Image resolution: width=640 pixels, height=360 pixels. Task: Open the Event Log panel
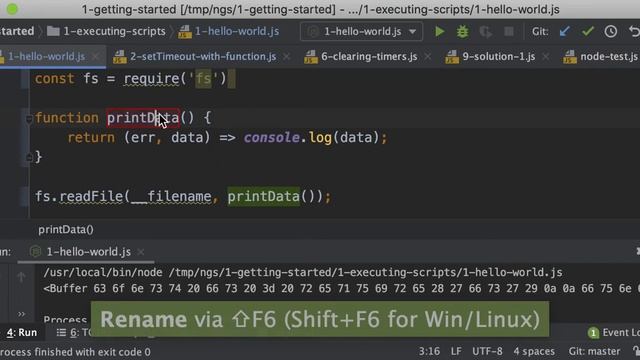[615, 333]
